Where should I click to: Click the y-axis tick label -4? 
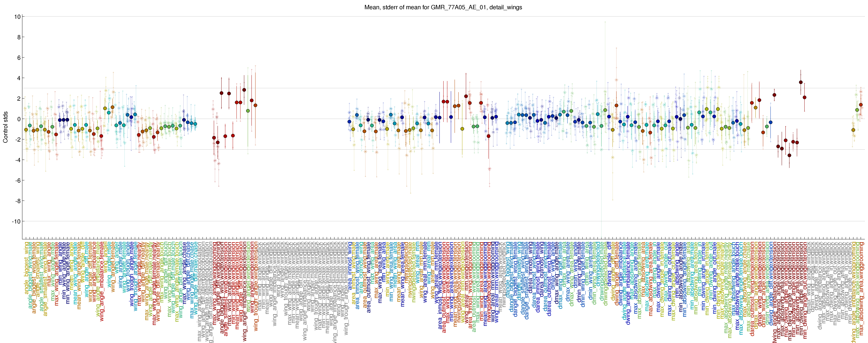click(18, 160)
